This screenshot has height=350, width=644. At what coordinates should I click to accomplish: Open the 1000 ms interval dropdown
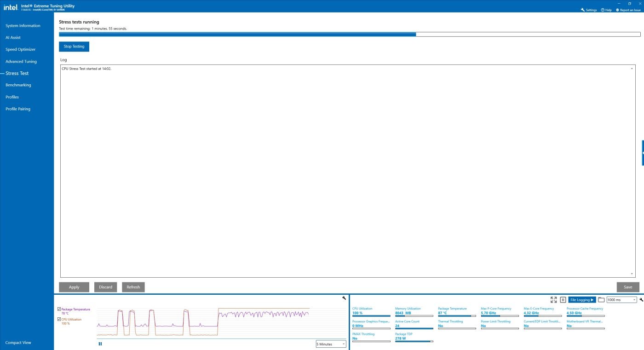click(x=621, y=300)
